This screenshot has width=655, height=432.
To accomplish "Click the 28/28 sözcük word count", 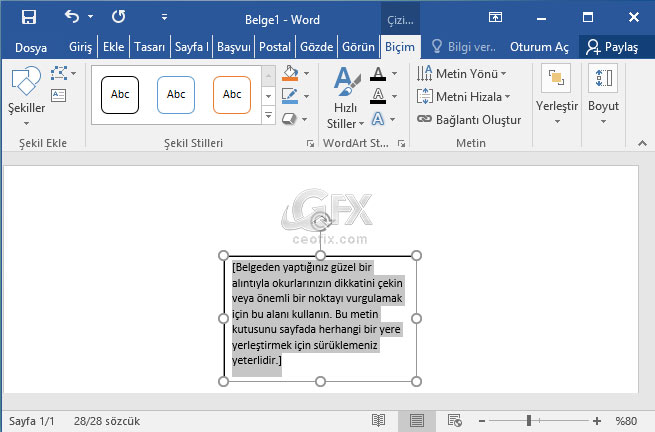I will [107, 421].
